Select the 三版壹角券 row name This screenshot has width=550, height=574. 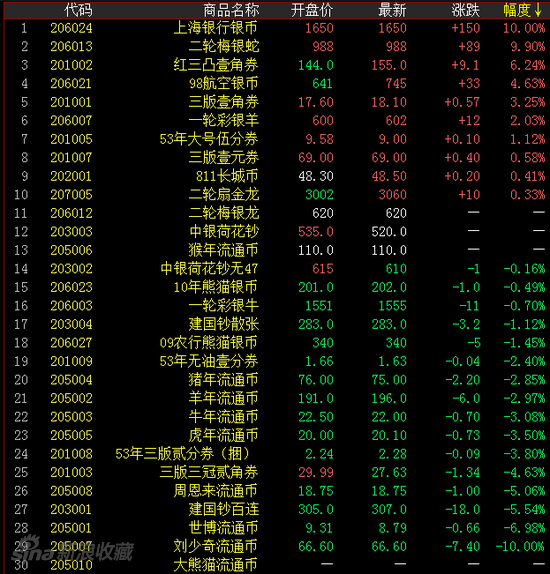pos(224,102)
